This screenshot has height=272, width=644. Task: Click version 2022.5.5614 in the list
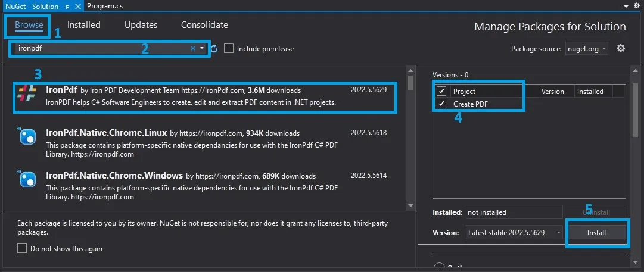368,176
